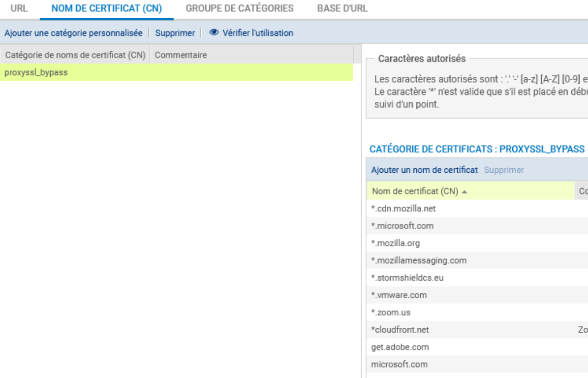Select the Base d'URL tab
The image size is (588, 378).
click(342, 8)
